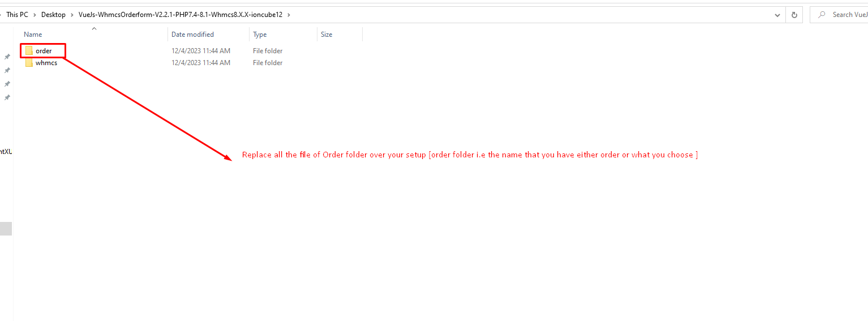Sort by the Size column header

click(x=326, y=35)
